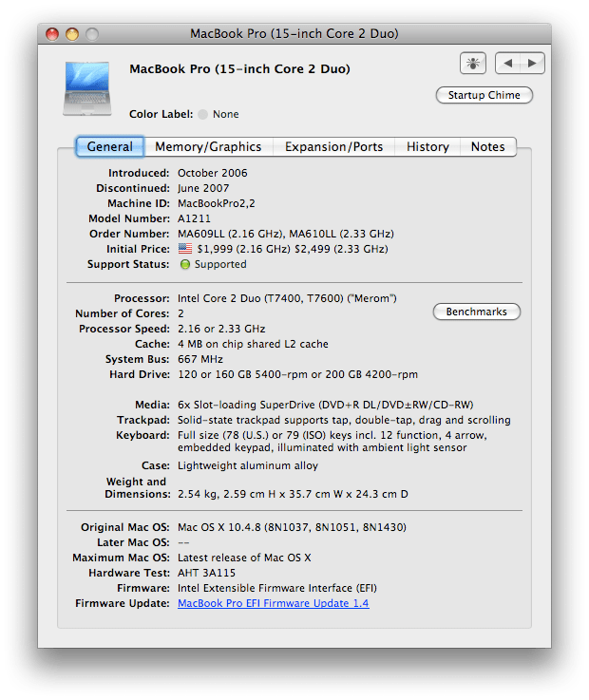Click Case value Lightweight aluminum alloy

click(248, 465)
